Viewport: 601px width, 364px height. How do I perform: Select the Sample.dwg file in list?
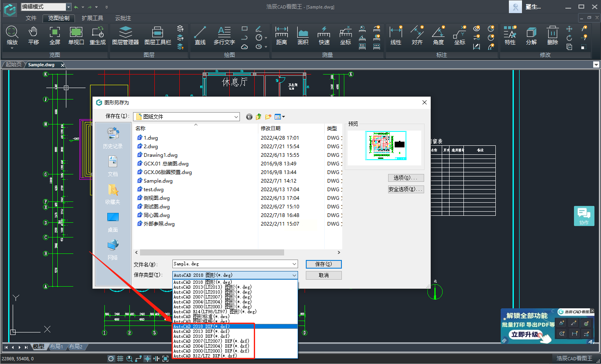[x=158, y=181]
